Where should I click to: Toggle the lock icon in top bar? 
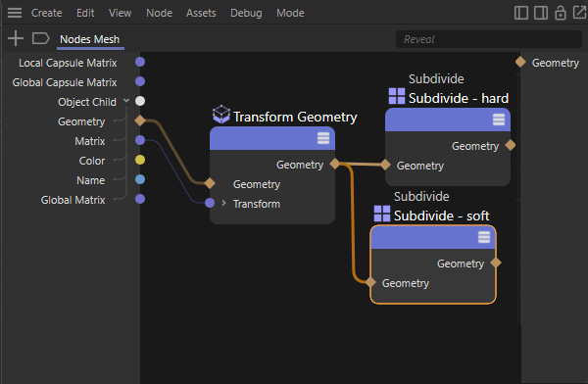(x=561, y=13)
